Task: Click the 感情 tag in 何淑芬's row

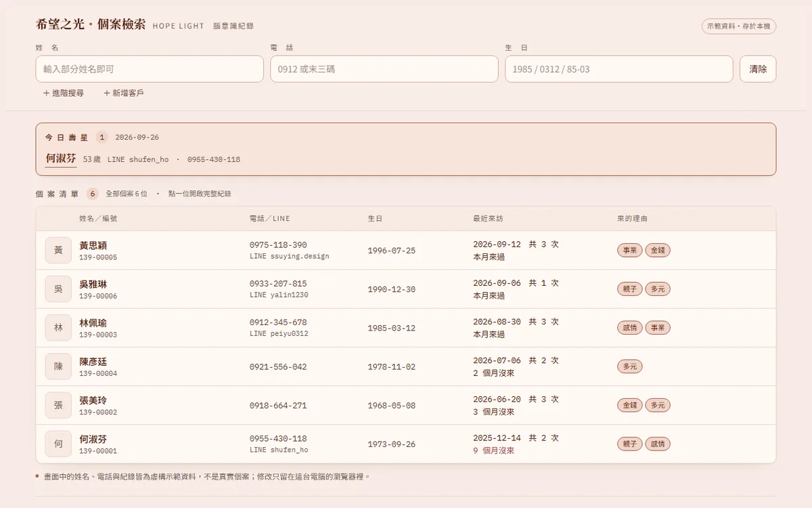Action: pyautogui.click(x=658, y=444)
